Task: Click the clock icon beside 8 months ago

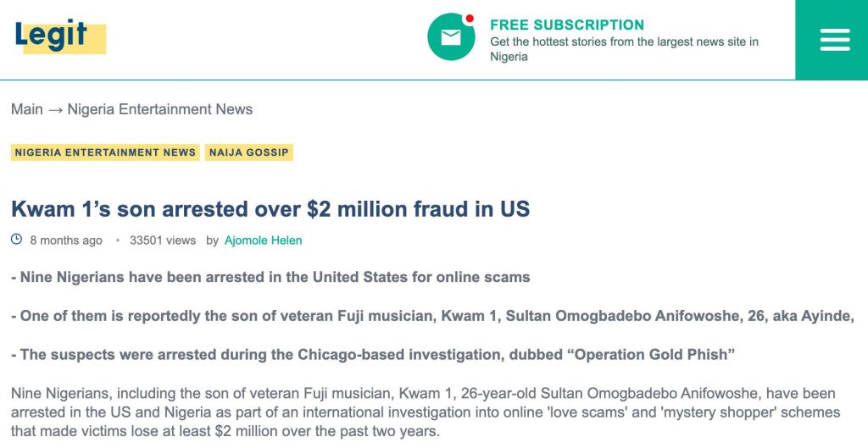Action: coord(17,240)
